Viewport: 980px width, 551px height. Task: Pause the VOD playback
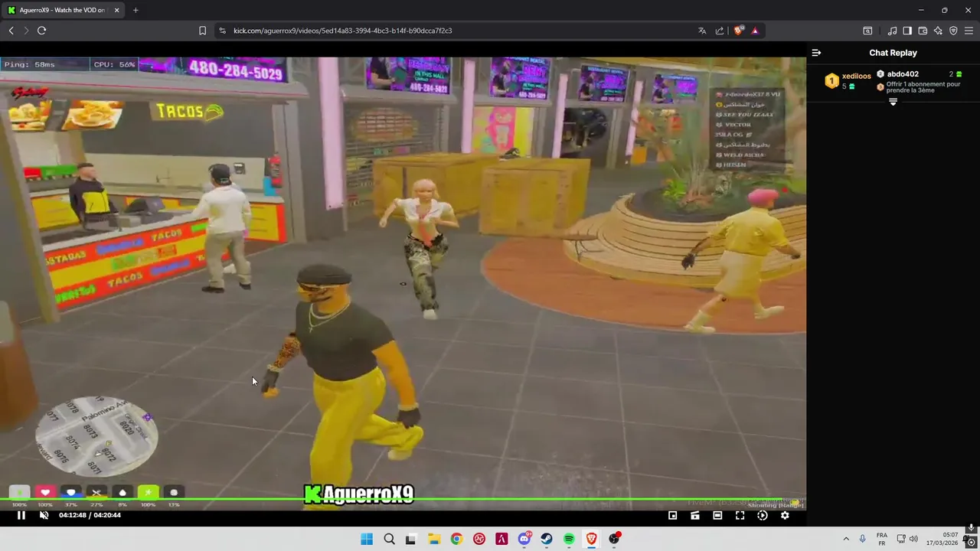pyautogui.click(x=21, y=515)
